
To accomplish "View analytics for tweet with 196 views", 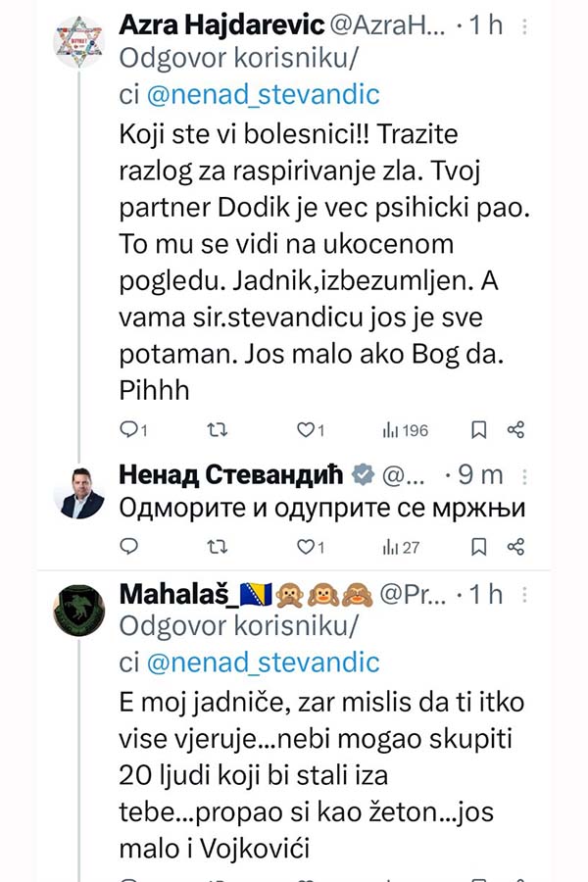I will 404,429.
